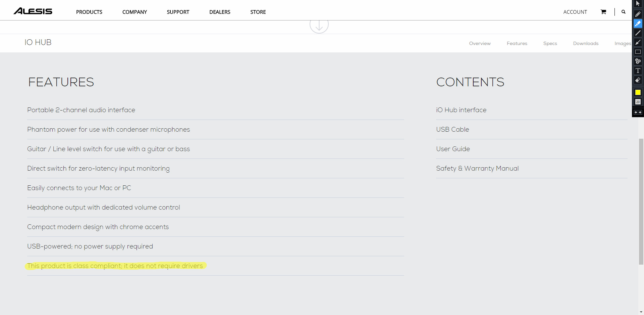644x315 pixels.
Task: Click 'iO Hub interface' contents item
Action: [461, 110]
